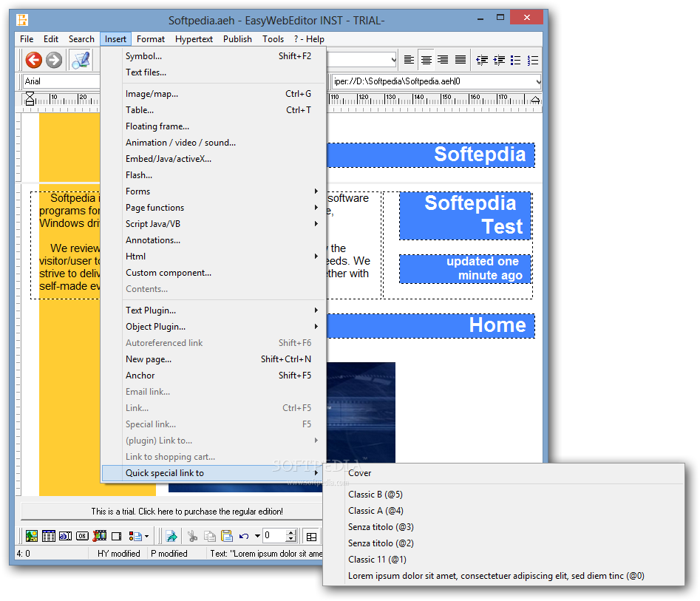Decrease paragraph indent
The height and width of the screenshot is (601, 700).
point(482,60)
